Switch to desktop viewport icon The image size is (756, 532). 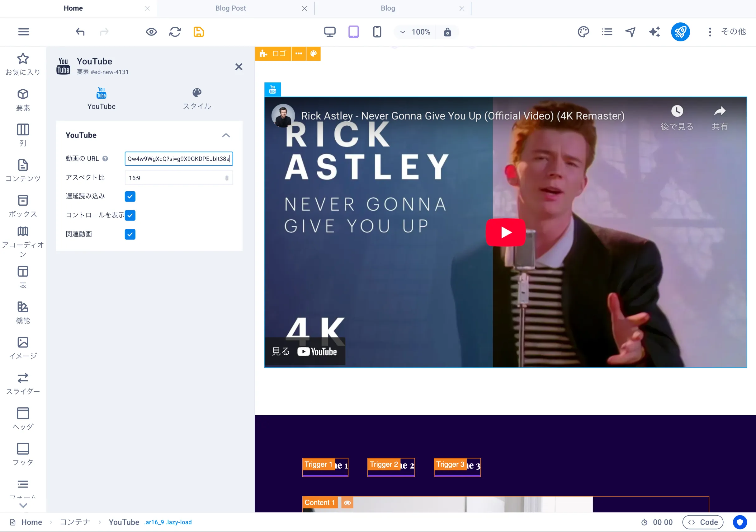[x=330, y=32]
